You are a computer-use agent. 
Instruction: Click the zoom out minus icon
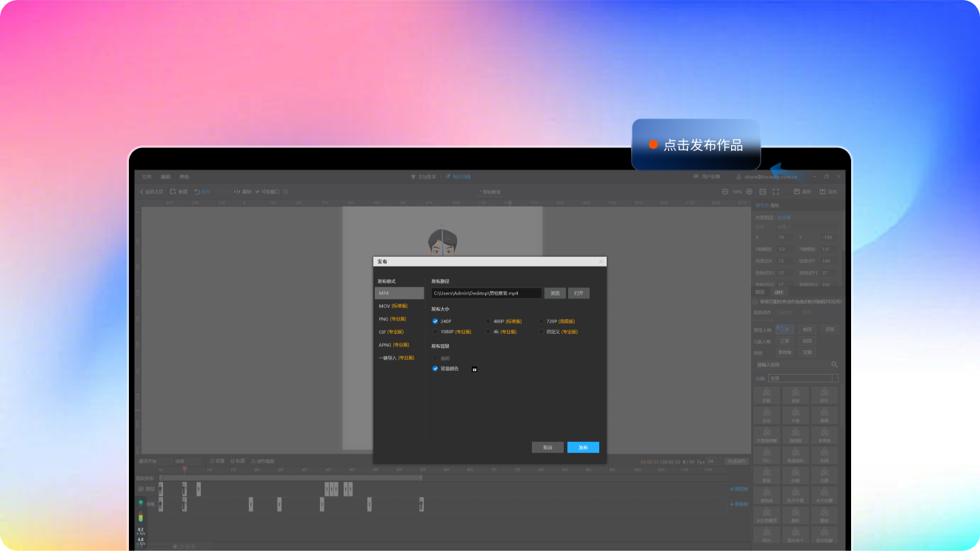(724, 192)
